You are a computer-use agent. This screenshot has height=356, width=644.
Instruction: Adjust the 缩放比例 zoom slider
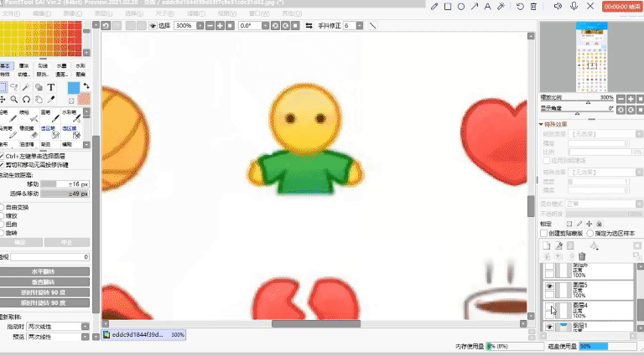click(x=588, y=102)
